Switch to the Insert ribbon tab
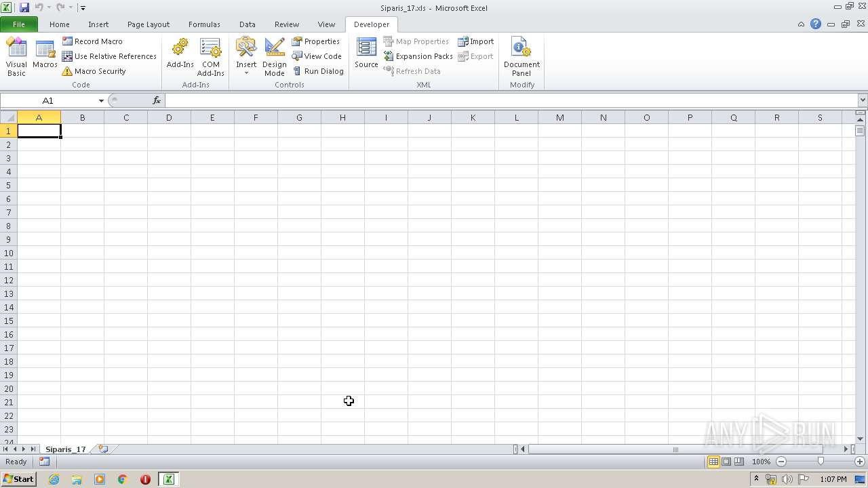The width and height of the screenshot is (868, 488). [98, 24]
